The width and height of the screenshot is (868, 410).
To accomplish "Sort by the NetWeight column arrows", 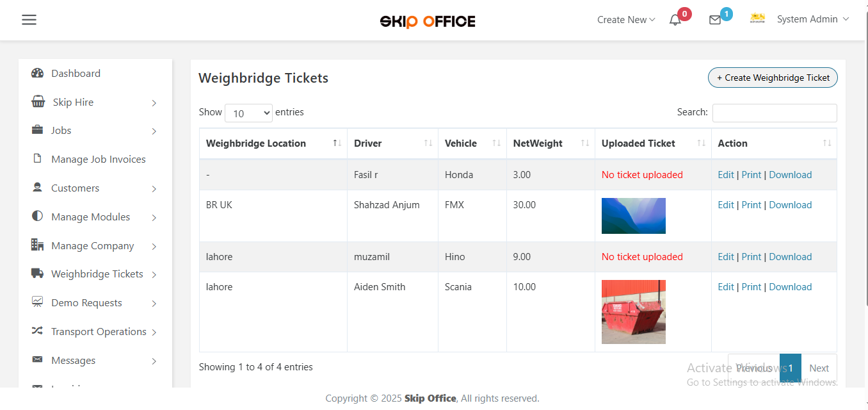I will (584, 143).
